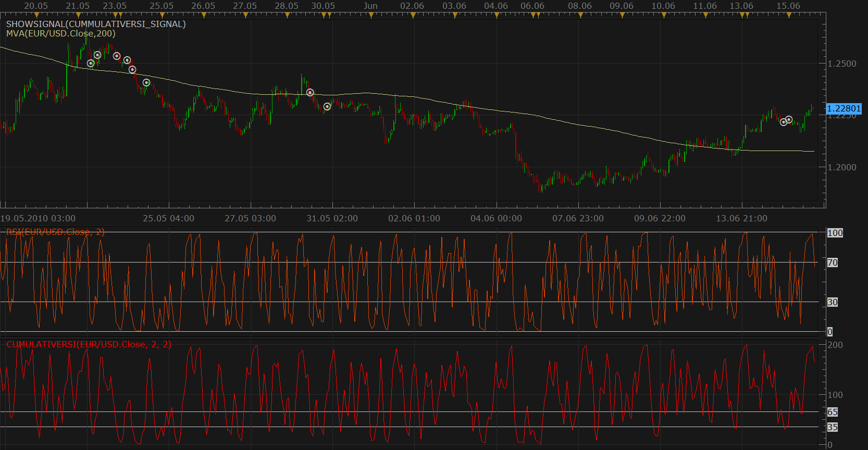The image size is (868, 450).
Task: Click the RSI level 70 label
Action: 833,262
